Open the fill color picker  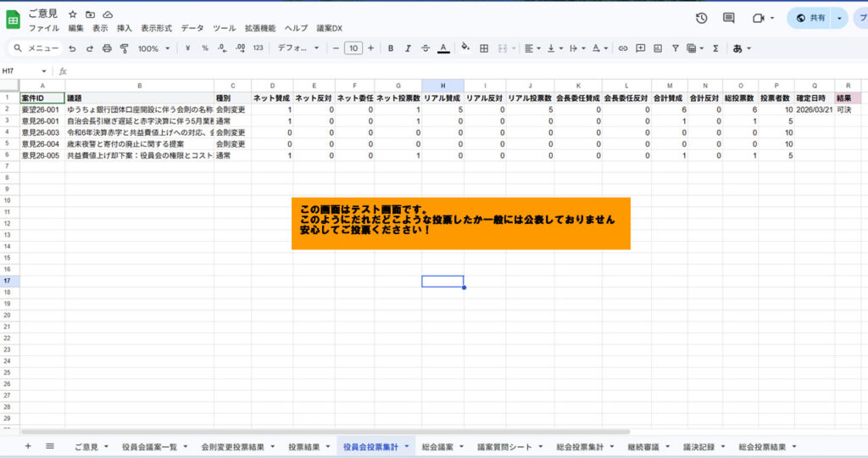[x=465, y=48]
